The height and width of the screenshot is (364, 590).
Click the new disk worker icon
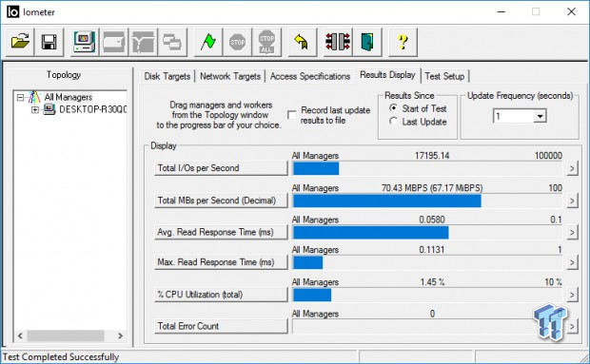(113, 42)
